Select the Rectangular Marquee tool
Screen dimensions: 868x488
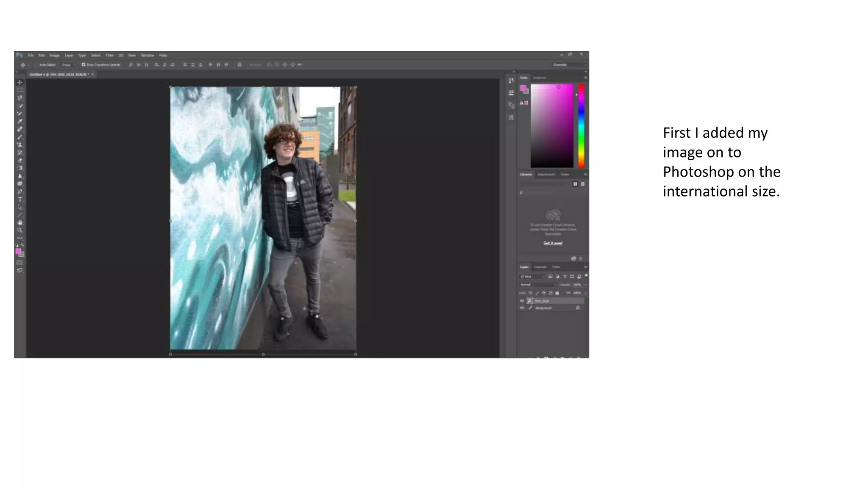pos(20,90)
